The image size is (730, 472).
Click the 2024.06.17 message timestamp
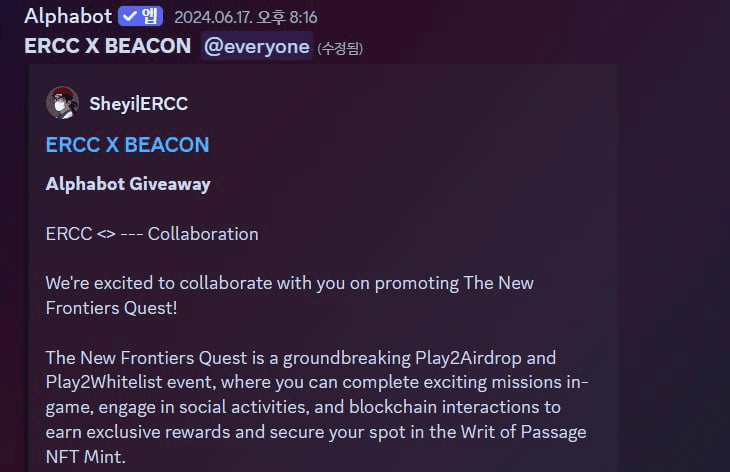click(x=245, y=18)
